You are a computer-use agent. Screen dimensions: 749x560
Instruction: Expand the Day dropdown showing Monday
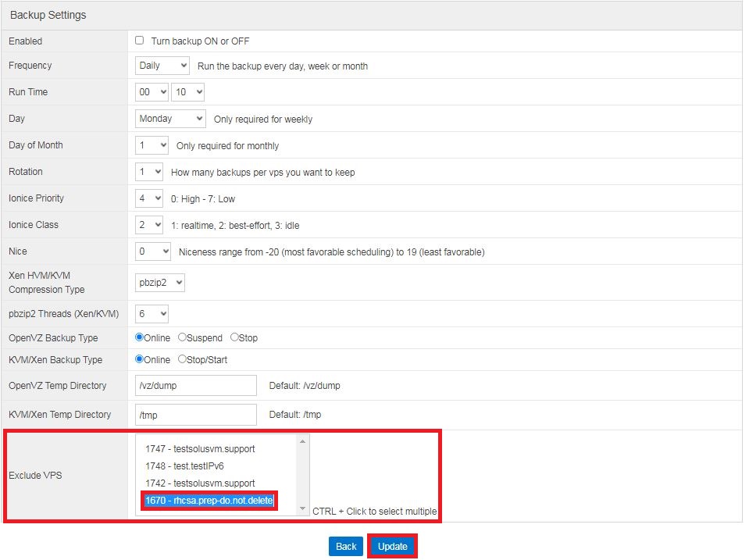coord(170,119)
